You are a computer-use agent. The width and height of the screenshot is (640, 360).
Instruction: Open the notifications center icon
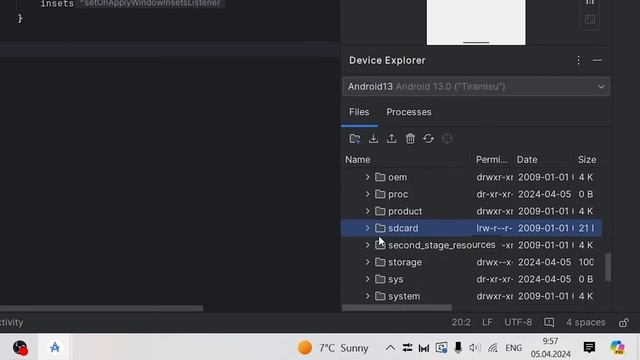point(589,347)
